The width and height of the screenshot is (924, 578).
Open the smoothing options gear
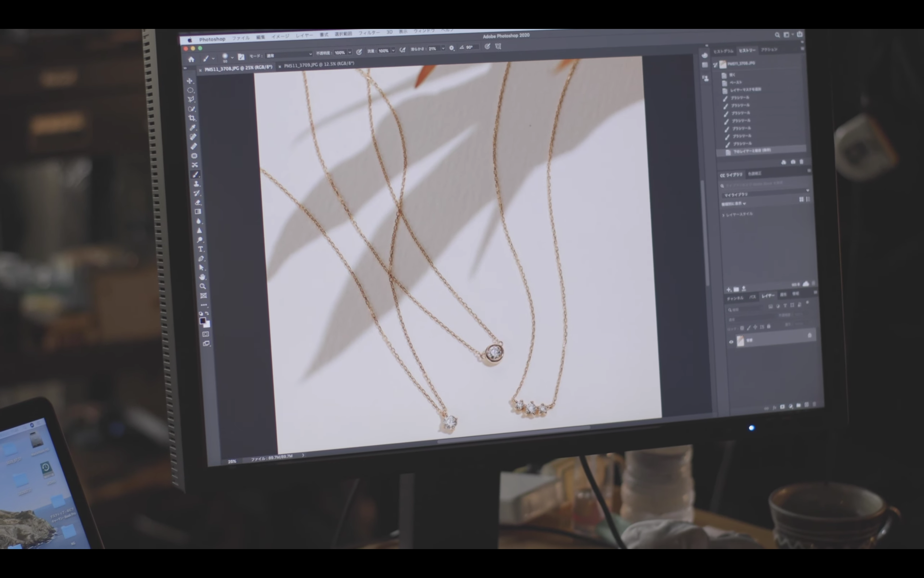[452, 48]
